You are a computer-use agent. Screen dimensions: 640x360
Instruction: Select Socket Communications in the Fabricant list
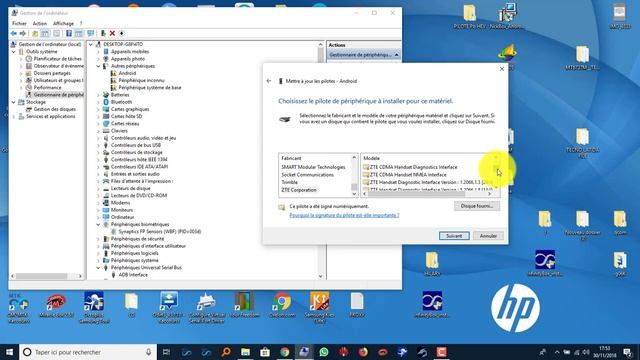pyautogui.click(x=307, y=175)
